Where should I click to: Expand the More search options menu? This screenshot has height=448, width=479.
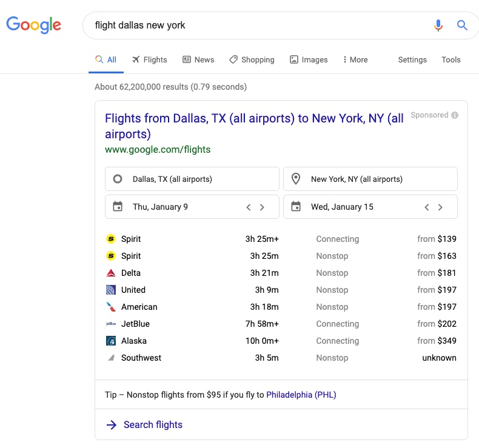click(355, 59)
